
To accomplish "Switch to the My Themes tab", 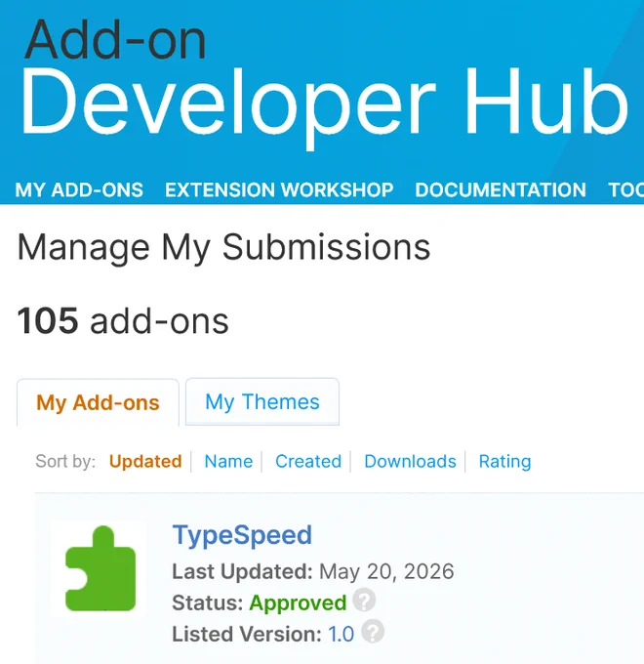I will click(262, 401).
